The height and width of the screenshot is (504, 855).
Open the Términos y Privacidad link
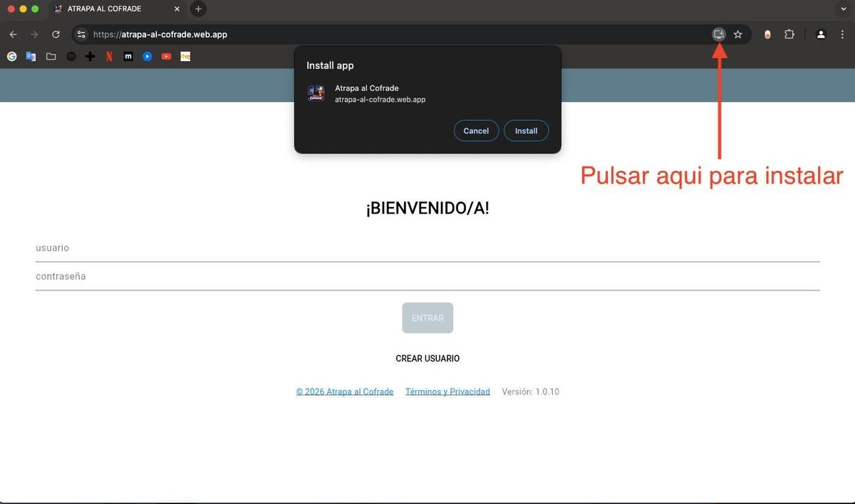[x=447, y=391]
